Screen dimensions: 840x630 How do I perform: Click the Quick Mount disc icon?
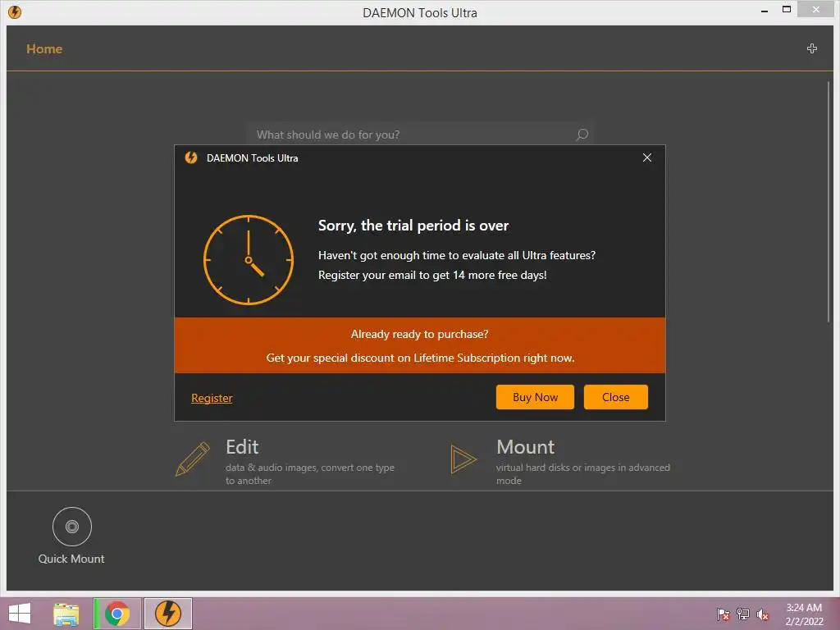72,527
